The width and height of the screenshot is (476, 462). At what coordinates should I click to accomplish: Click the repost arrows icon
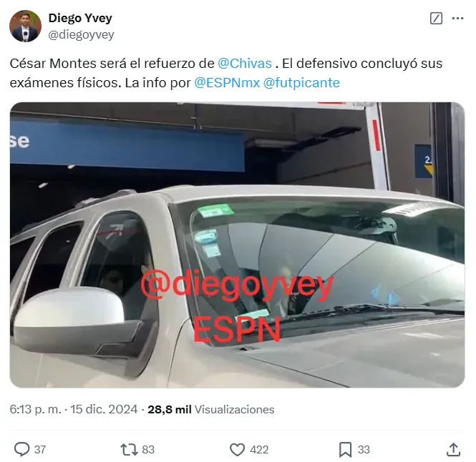pos(129,450)
